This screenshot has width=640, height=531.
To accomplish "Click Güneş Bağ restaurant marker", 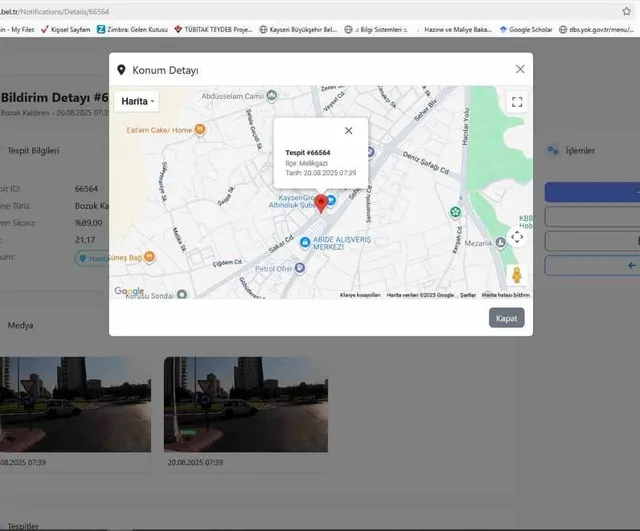I will tap(149, 257).
